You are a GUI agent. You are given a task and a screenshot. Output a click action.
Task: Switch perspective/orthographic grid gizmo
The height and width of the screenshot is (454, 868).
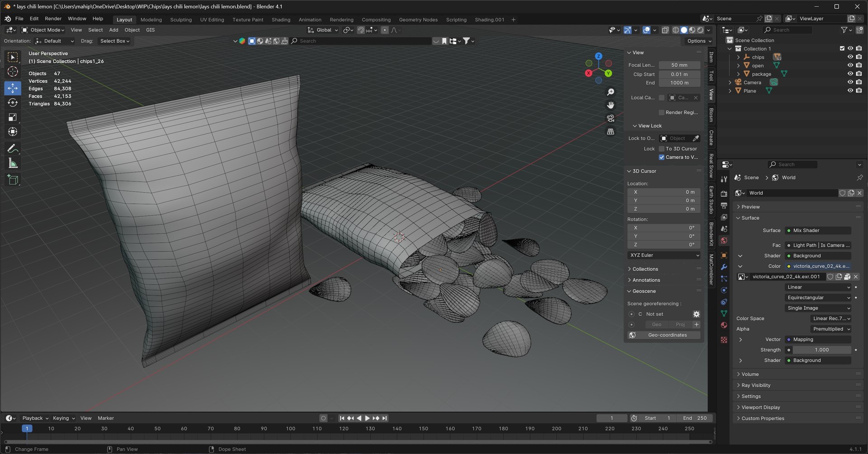(610, 131)
